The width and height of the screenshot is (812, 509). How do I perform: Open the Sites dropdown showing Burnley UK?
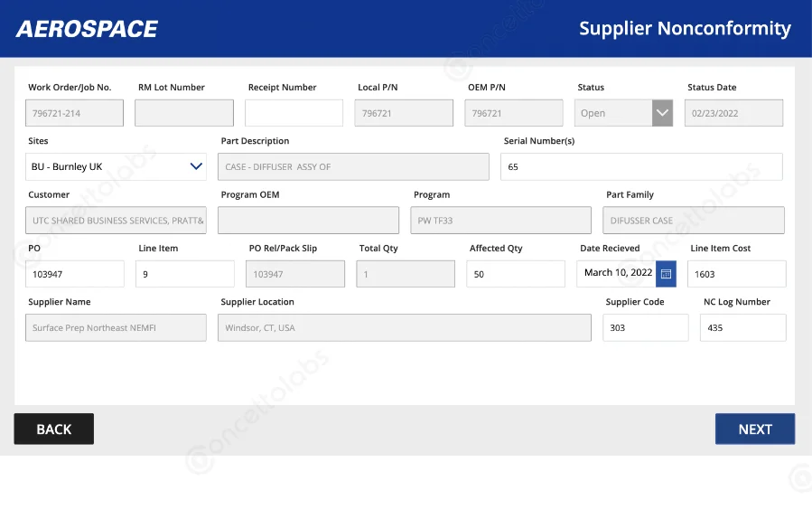[116, 166]
